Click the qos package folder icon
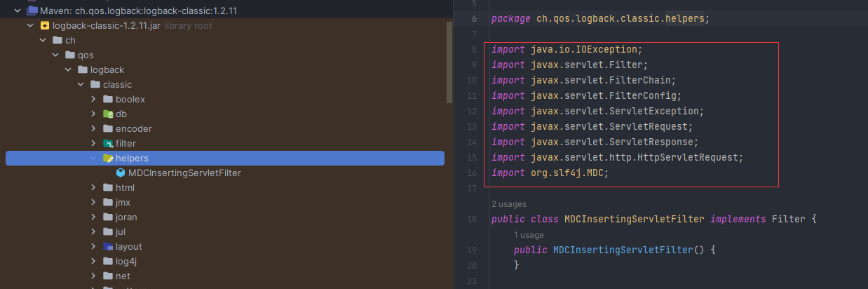Image resolution: width=868 pixels, height=289 pixels. 69,55
